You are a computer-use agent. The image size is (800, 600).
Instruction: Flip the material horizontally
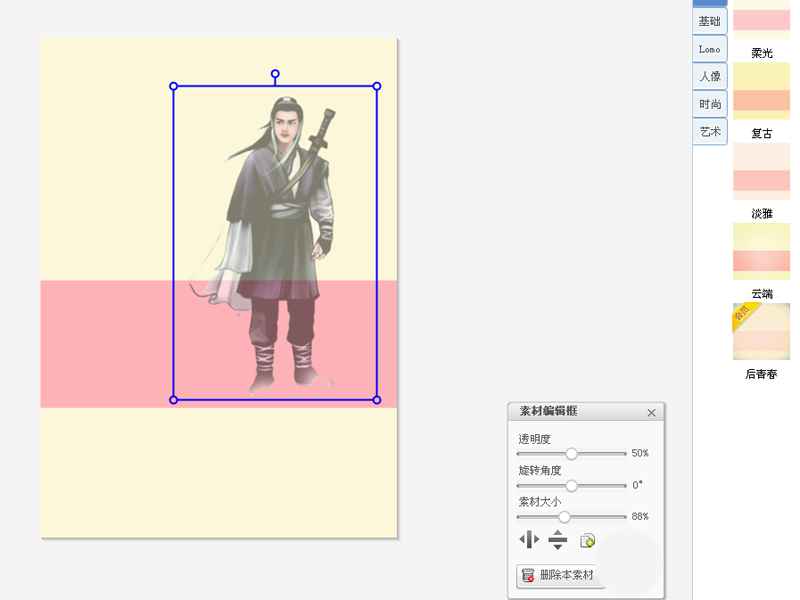529,539
